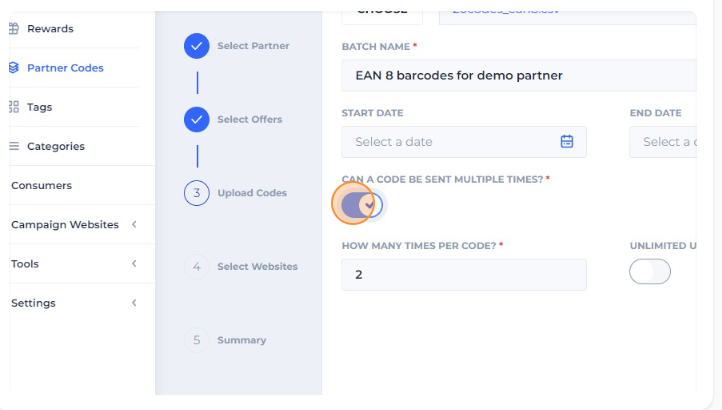722x410 pixels.
Task: Click the Tags sidebar icon
Action: [13, 107]
